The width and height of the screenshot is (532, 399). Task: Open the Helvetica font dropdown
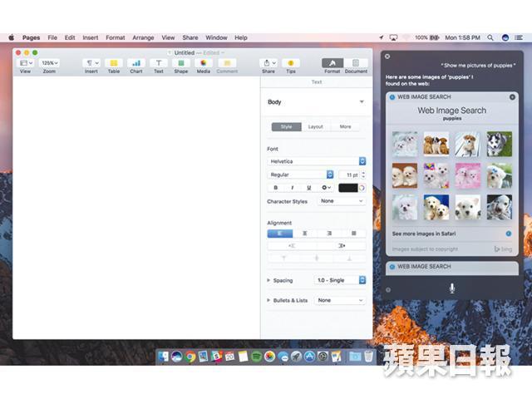pos(316,161)
